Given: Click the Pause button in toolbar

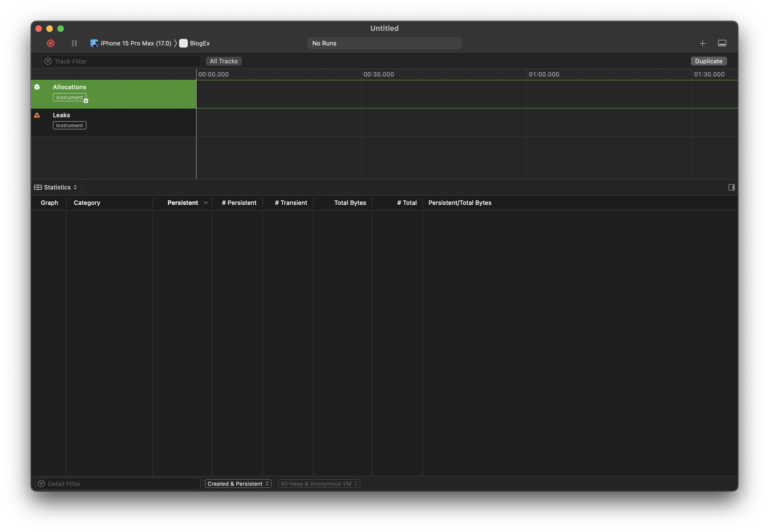Looking at the screenshot, I should (74, 43).
